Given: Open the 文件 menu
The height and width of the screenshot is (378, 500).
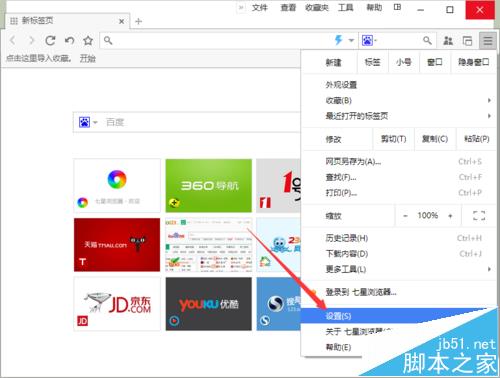Looking at the screenshot, I should coord(260,8).
